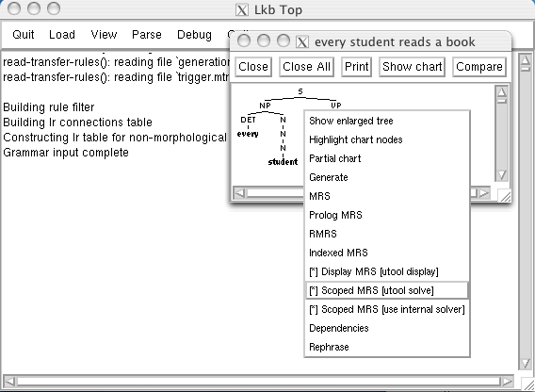The image size is (535, 392).
Task: Click the tree window scroll-up arrow
Action: click(502, 91)
